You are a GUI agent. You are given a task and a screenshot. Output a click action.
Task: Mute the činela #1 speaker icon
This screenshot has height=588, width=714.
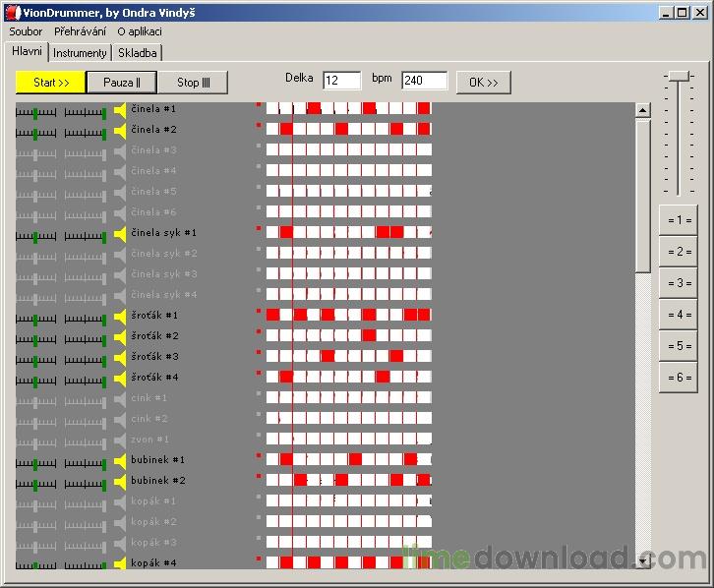pos(120,110)
